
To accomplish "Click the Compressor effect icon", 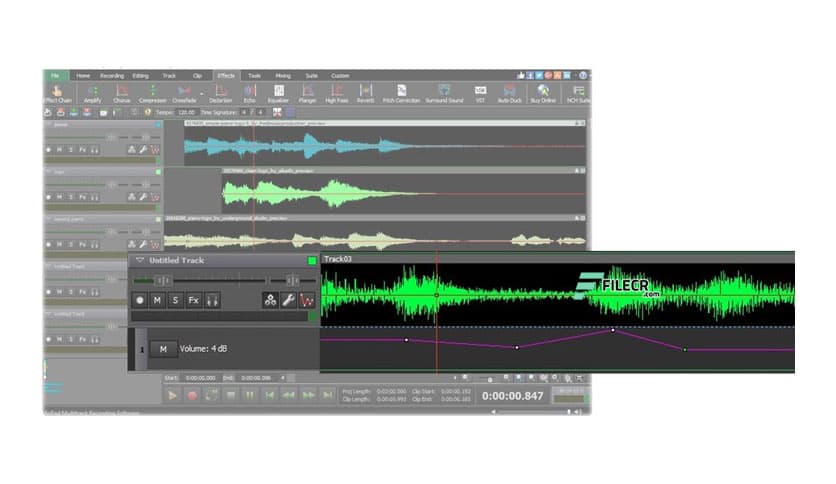I will coord(152,92).
